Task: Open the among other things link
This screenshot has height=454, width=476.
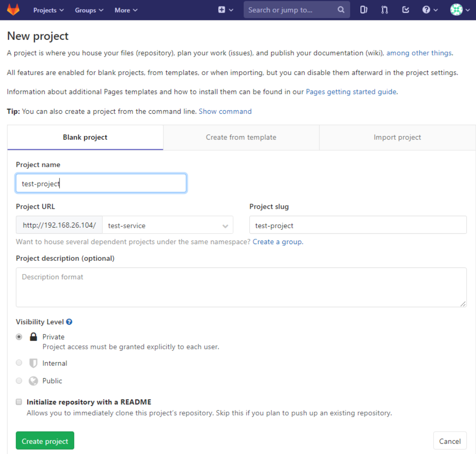Action: (x=419, y=53)
